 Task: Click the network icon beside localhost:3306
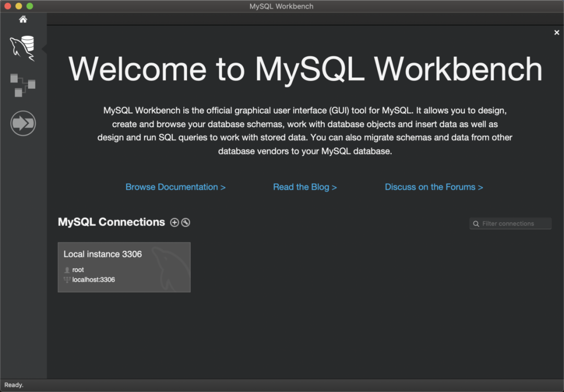click(x=67, y=279)
